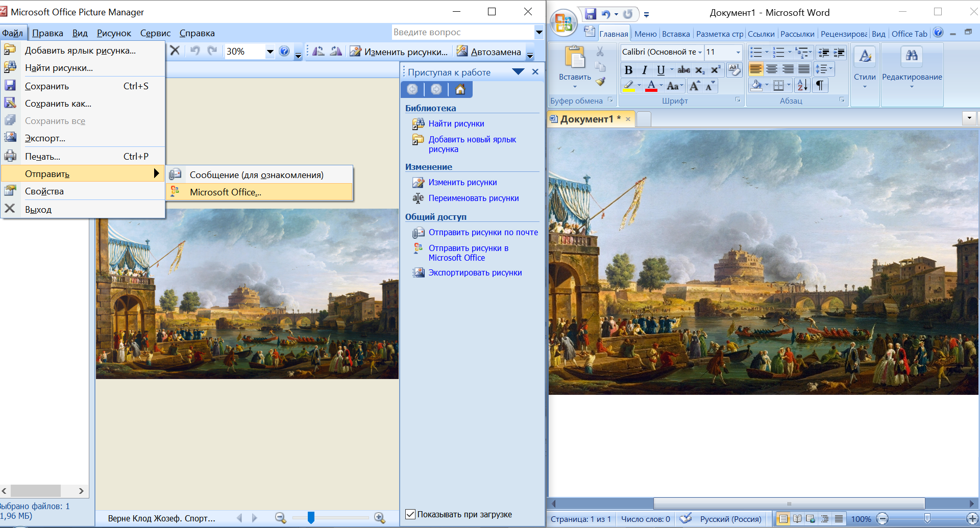Click 'Экспортировать рисунки' link in task pane
Viewport: 980px width, 528px height.
[x=475, y=272]
